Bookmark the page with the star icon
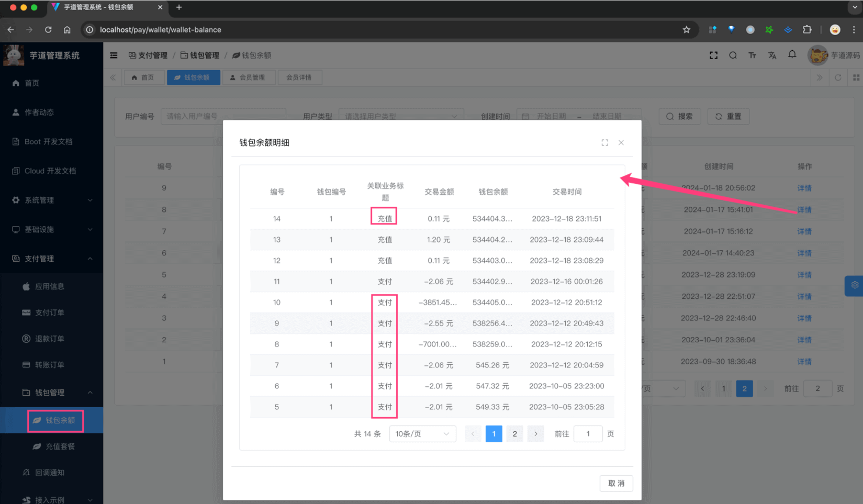863x504 pixels. tap(686, 30)
